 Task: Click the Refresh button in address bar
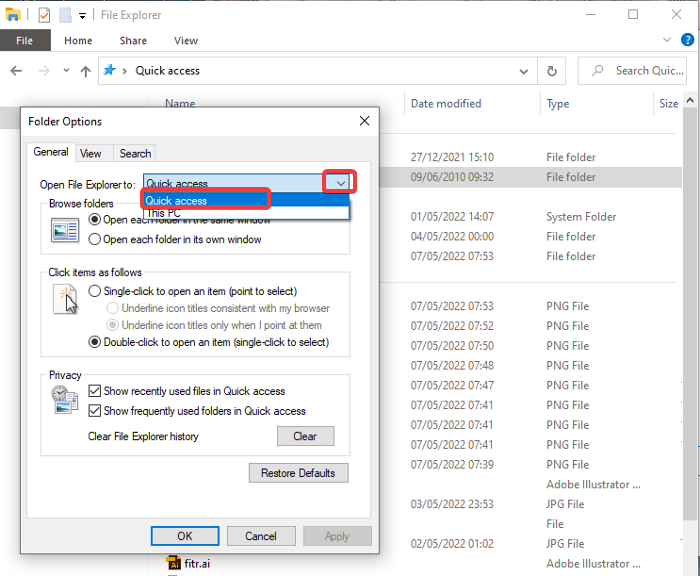[x=551, y=71]
